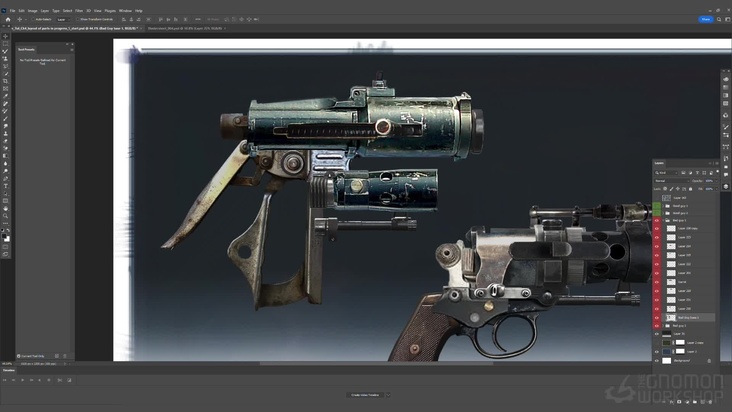Select the Frame tool
Viewport: 732px width, 412px height.
coord(5,88)
